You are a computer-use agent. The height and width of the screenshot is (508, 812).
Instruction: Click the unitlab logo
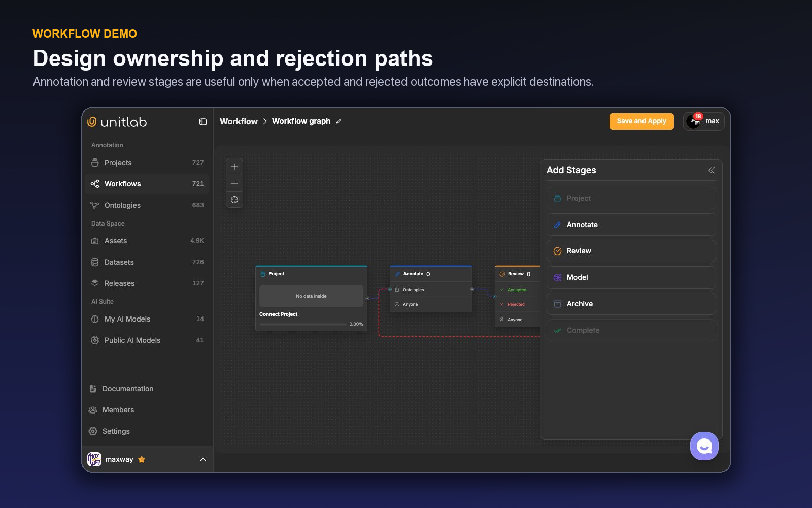pos(117,122)
